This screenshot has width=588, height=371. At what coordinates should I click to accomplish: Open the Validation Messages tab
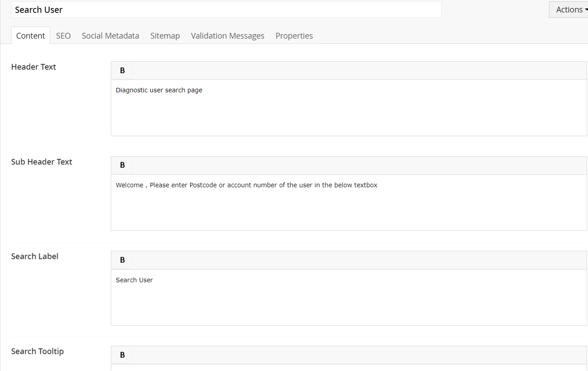pos(227,36)
